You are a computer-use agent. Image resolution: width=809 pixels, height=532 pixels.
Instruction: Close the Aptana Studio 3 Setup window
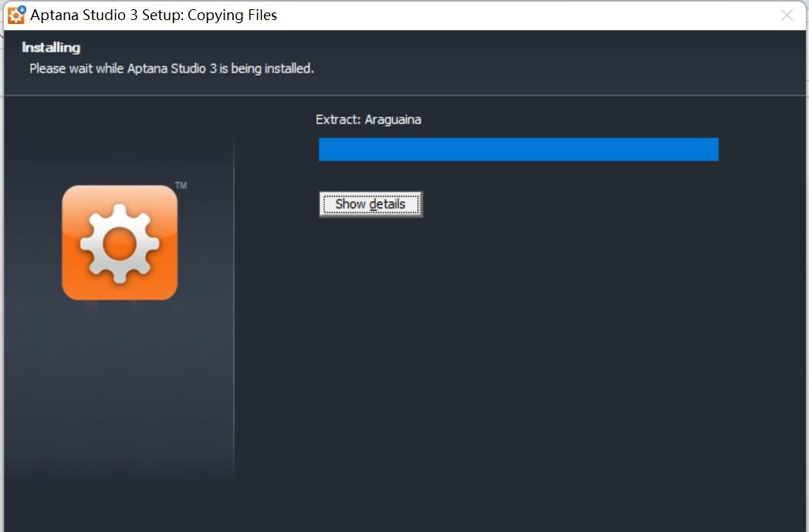pos(787,15)
